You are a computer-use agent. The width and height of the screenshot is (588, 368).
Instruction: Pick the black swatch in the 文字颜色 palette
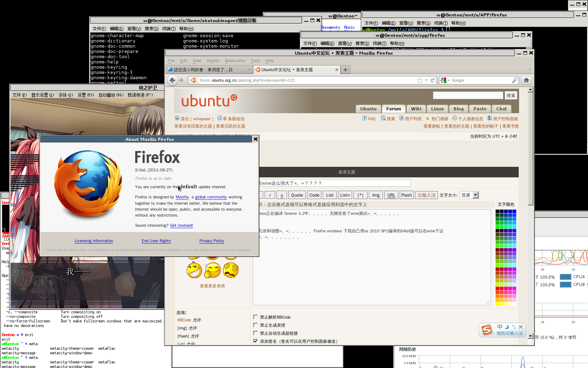tap(497, 212)
